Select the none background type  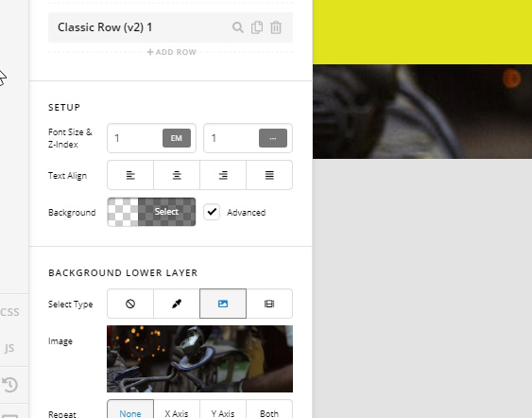click(130, 304)
